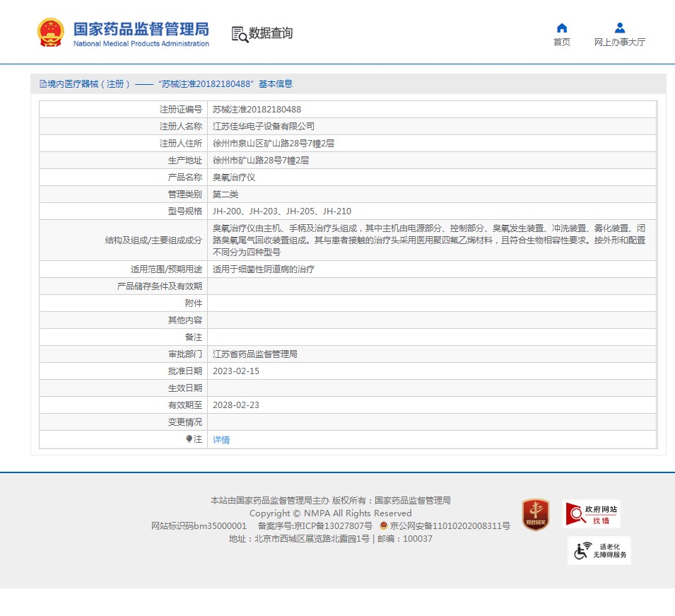Screen dimensions: 675x616
Task: Open 网上办事大厅 user icon
Action: [620, 28]
